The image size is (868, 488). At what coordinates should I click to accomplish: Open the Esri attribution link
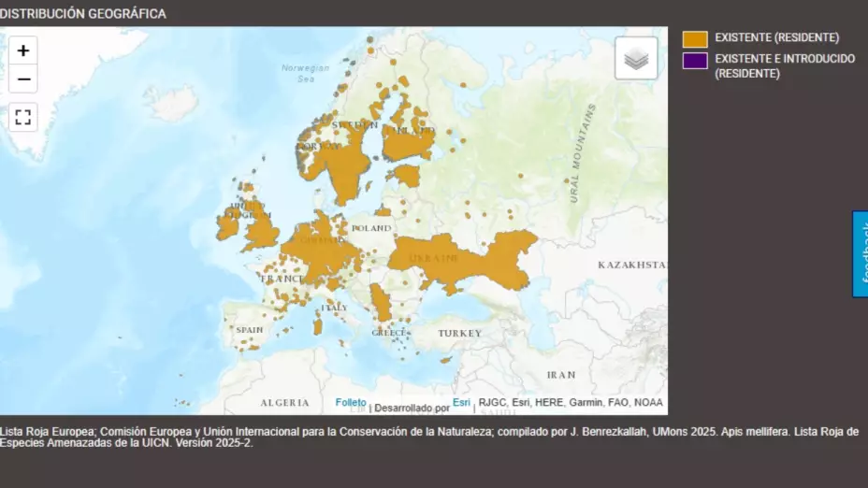[x=461, y=403]
